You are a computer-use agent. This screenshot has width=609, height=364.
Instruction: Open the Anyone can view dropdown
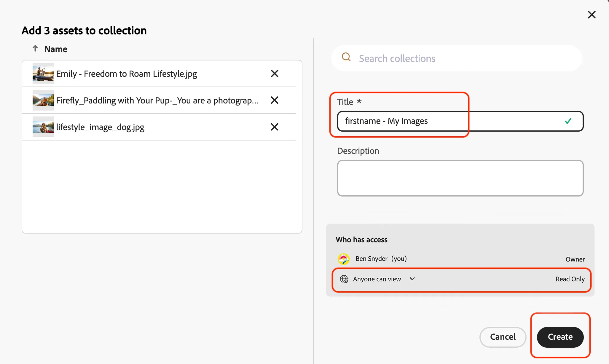[384, 279]
